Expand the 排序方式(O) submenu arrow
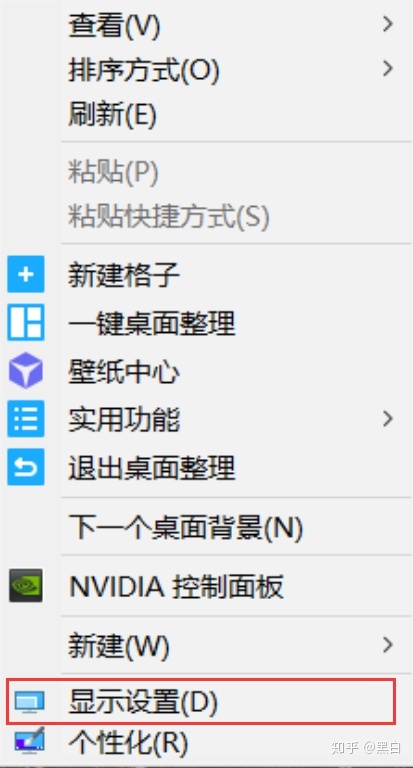 [388, 68]
